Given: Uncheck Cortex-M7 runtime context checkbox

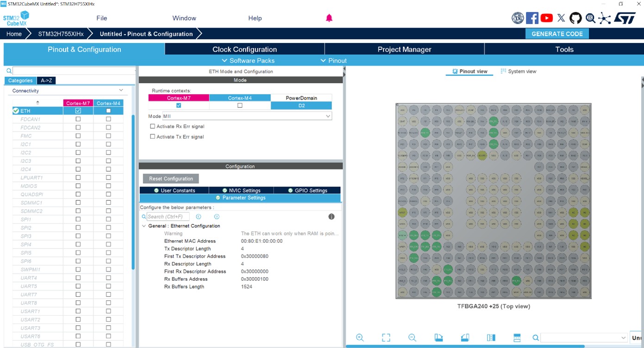Looking at the screenshot, I should click(x=179, y=106).
